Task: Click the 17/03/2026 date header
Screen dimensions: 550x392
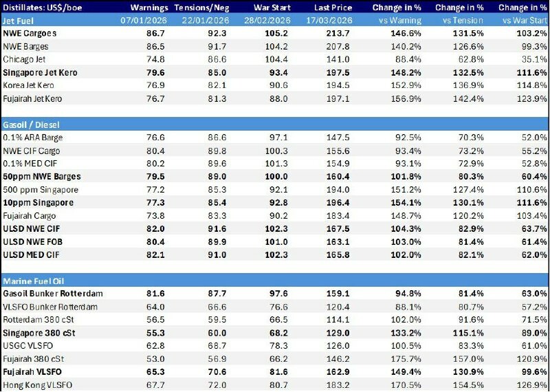Action: coord(333,21)
